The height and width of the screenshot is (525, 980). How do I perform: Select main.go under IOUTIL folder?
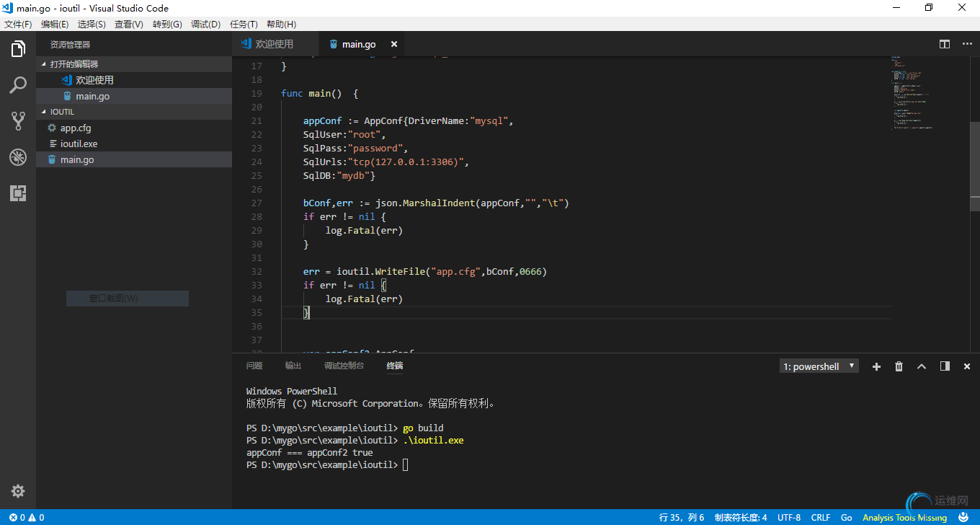pos(134,159)
